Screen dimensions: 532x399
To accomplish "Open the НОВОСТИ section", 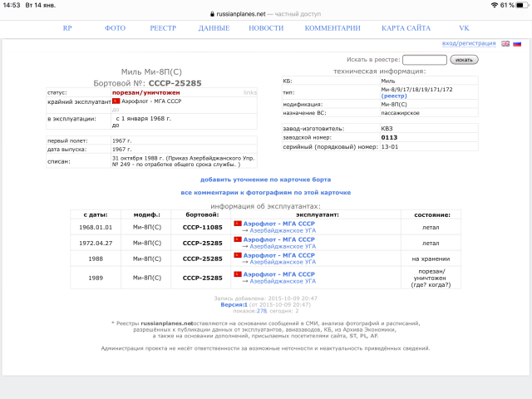I will [x=266, y=28].
